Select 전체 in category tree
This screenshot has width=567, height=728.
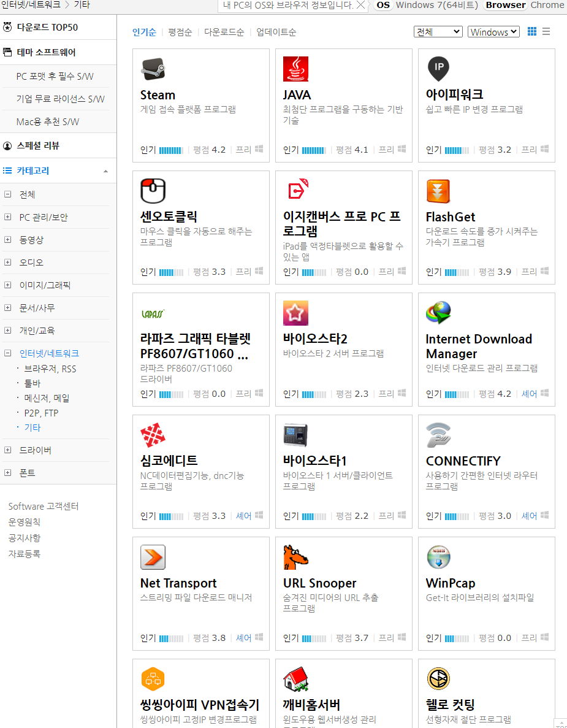(x=28, y=194)
